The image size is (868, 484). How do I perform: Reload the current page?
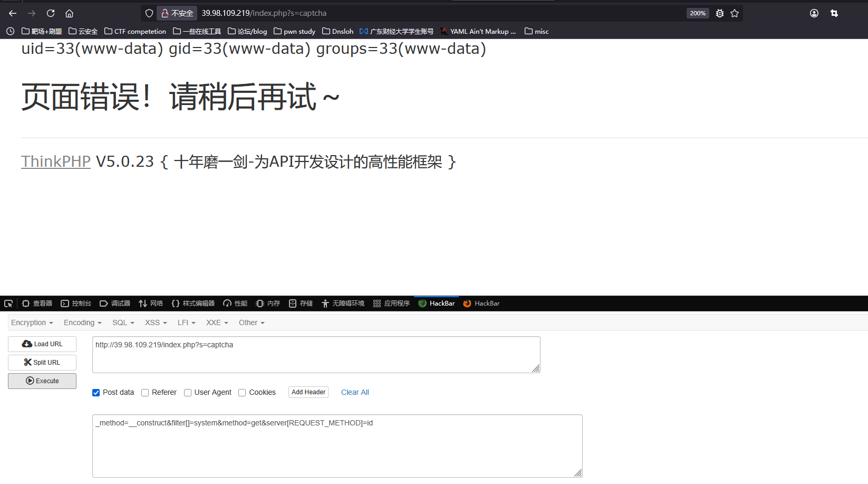point(51,13)
